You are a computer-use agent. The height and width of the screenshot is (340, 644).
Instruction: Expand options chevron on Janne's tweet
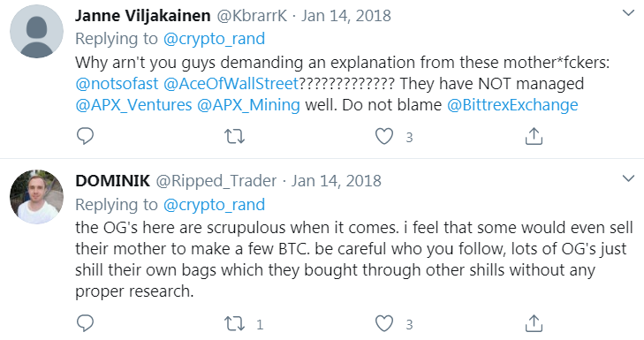tap(628, 13)
